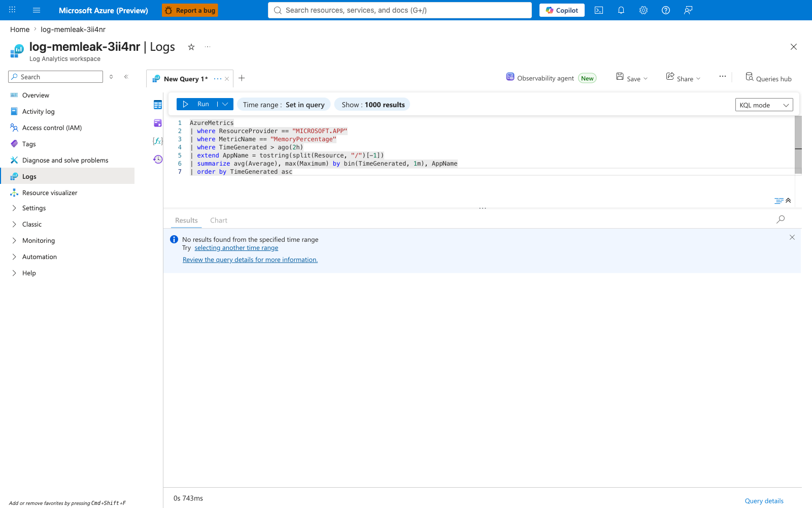Screen dimensions: 812x508
Task: Open the Save dropdown
Action: click(x=632, y=78)
